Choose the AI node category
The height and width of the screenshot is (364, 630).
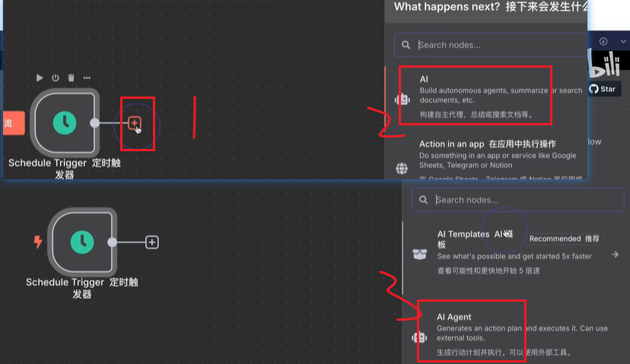(x=488, y=97)
